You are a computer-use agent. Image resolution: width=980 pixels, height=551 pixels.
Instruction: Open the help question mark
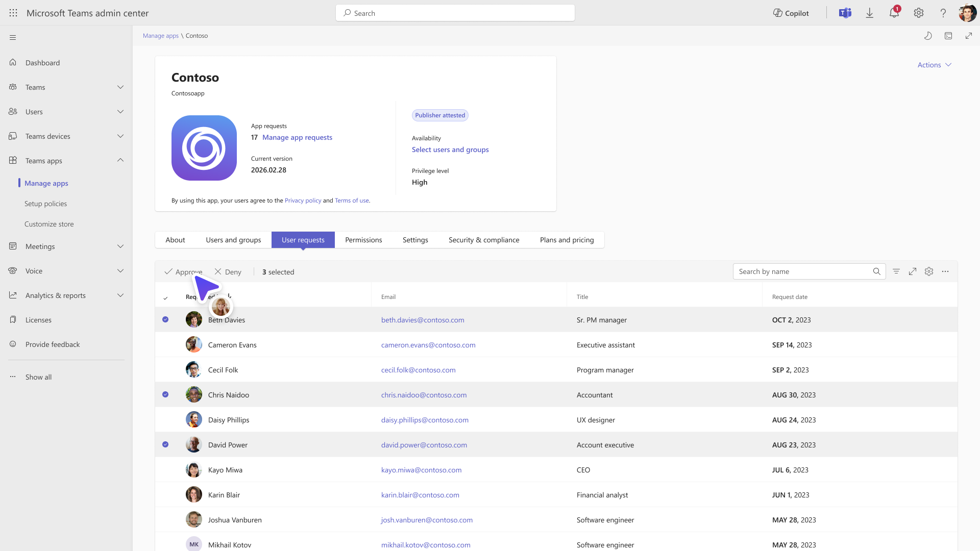coord(943,13)
